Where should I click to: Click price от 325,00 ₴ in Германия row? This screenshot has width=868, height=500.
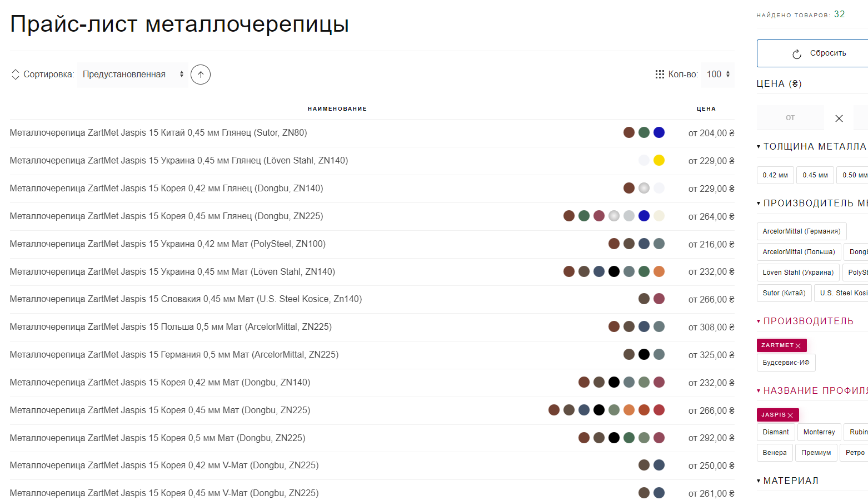coord(711,355)
